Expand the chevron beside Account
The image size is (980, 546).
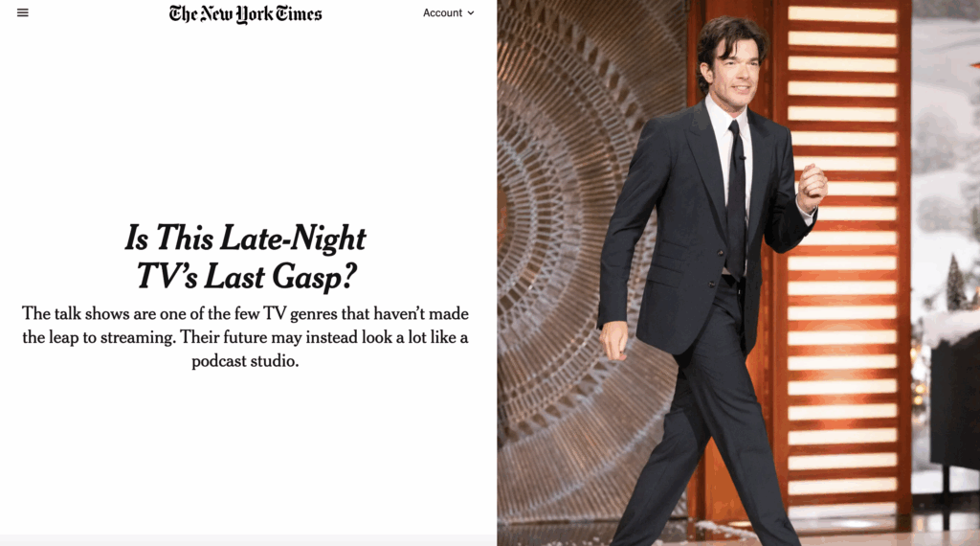click(471, 13)
